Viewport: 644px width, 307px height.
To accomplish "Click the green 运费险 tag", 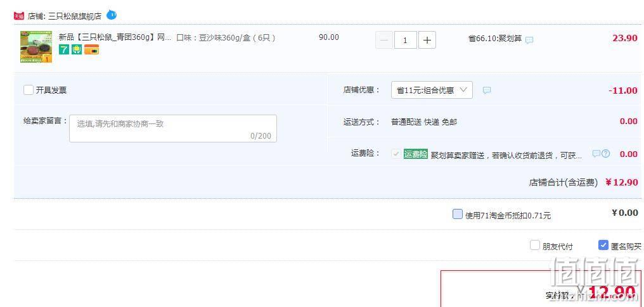I will 416,154.
